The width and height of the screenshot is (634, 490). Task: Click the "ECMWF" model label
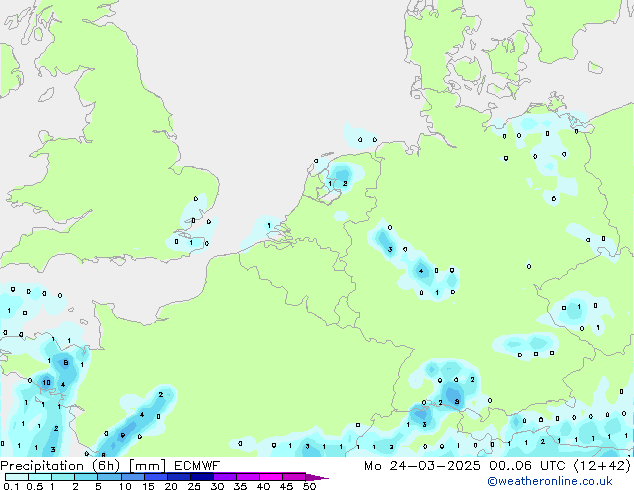(197, 466)
